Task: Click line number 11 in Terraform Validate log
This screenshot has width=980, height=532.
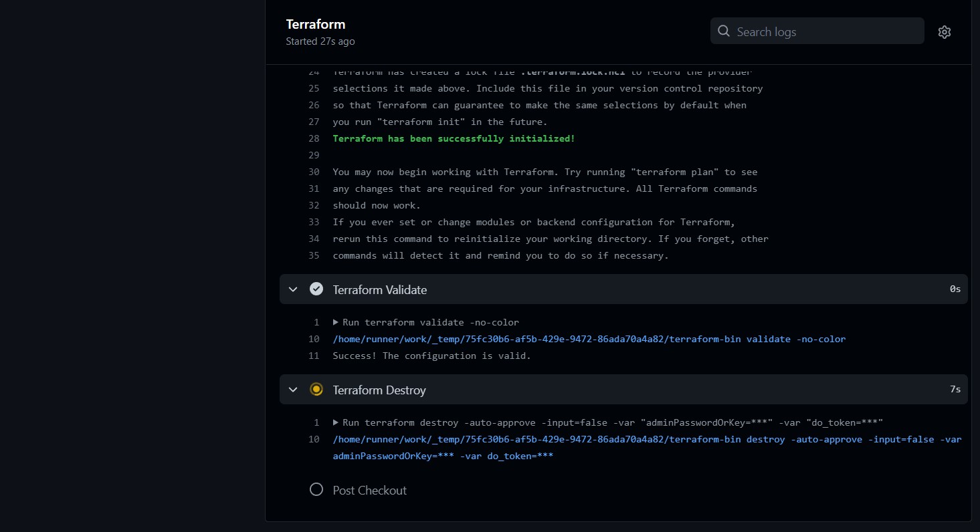Action: point(314,356)
